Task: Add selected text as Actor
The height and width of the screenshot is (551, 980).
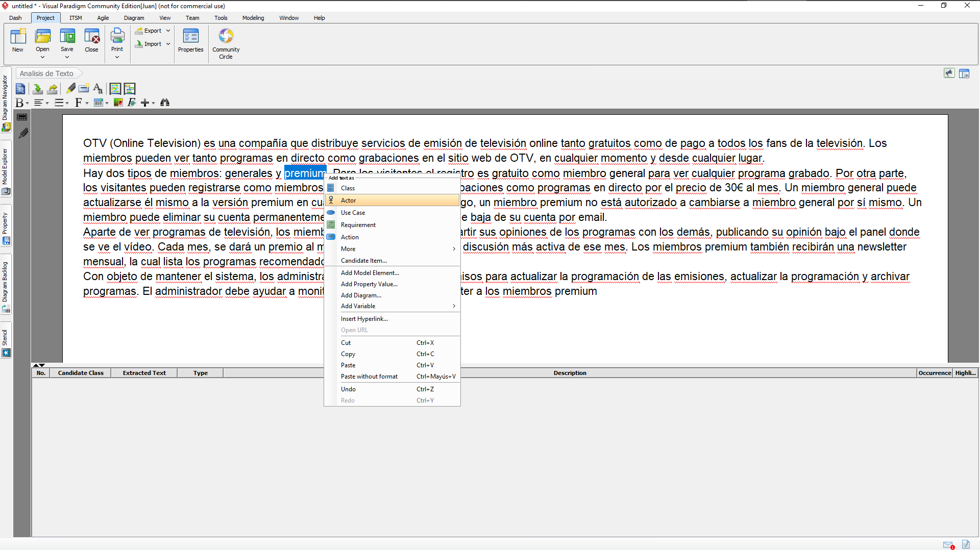Action: click(x=393, y=201)
